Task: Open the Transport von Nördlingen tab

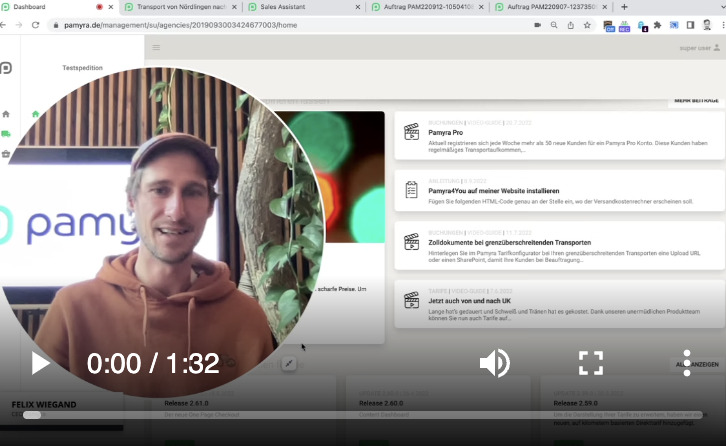Action: [181, 7]
